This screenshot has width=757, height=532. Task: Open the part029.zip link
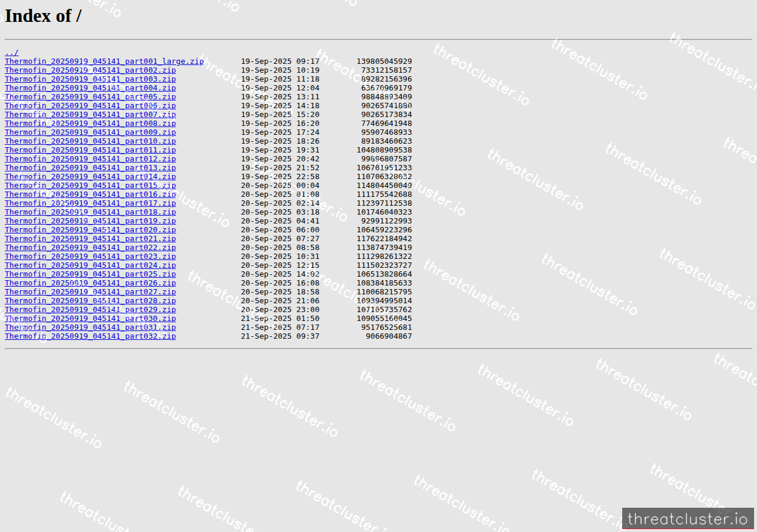point(90,310)
